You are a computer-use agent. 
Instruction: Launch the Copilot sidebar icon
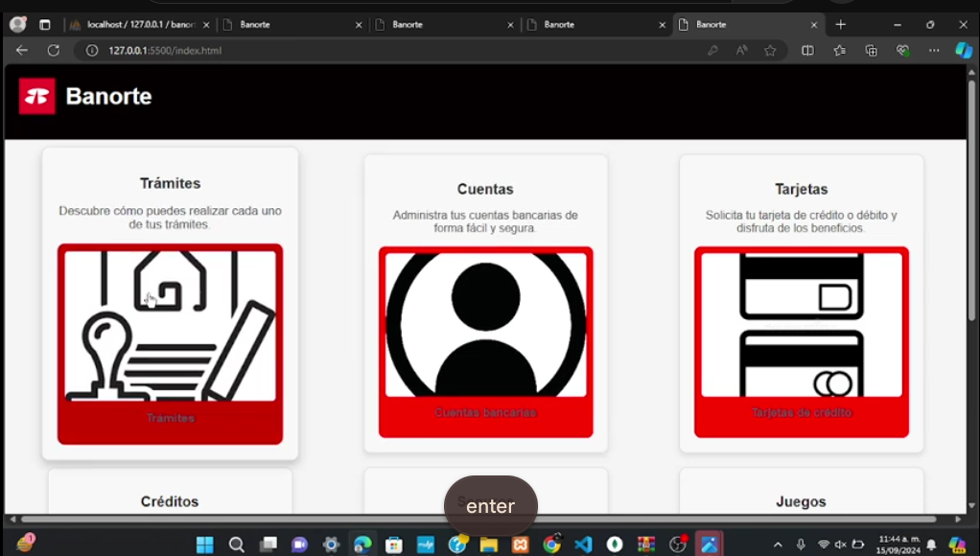coord(964,50)
